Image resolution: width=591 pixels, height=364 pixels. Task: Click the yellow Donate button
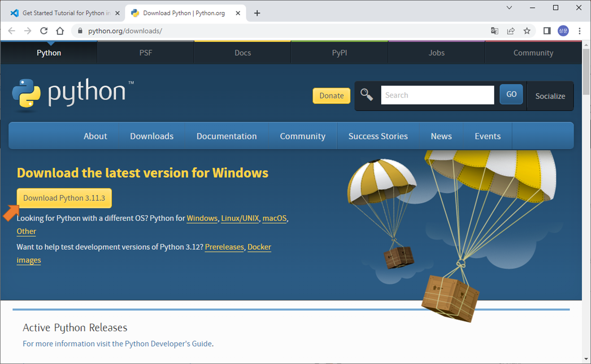331,96
